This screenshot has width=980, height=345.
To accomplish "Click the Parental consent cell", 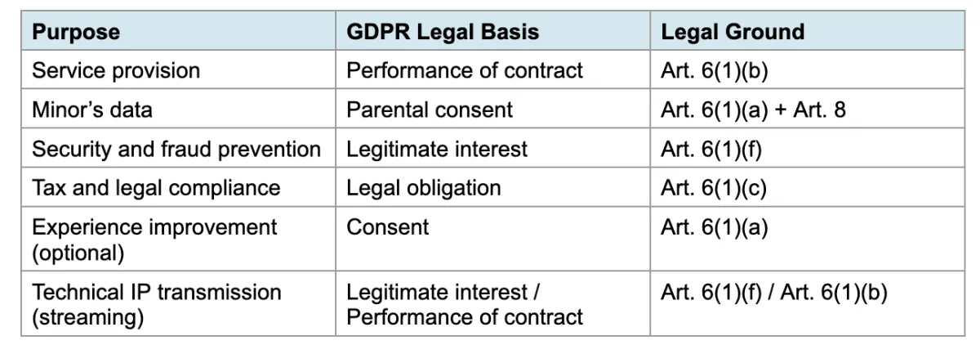I will point(492,110).
